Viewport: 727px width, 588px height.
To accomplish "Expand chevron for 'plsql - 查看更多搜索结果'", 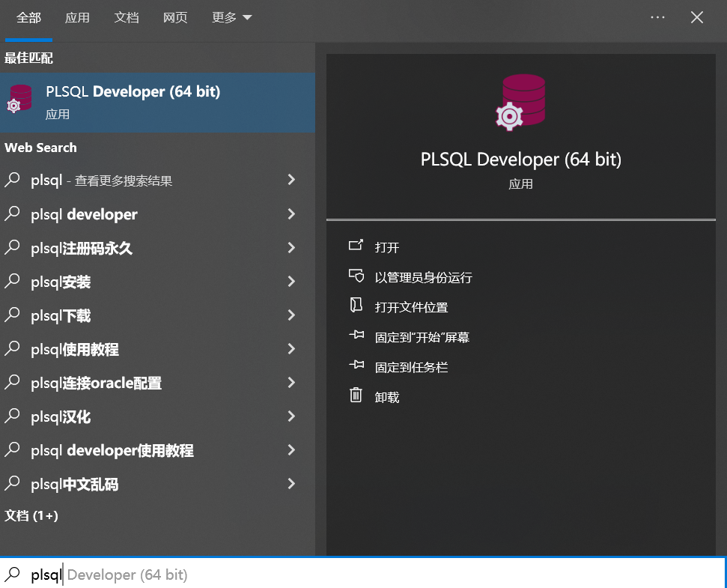I will [291, 180].
